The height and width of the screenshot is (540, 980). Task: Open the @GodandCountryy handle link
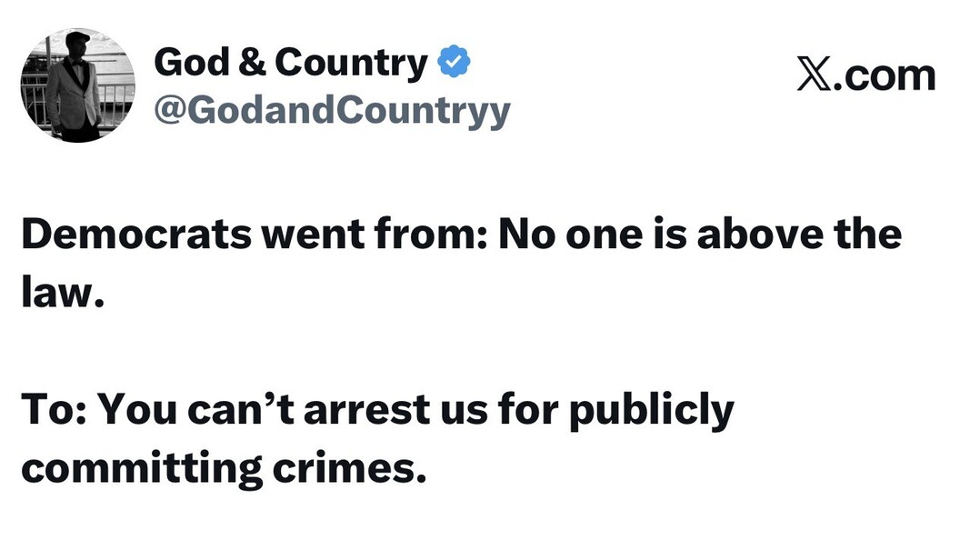click(x=332, y=110)
